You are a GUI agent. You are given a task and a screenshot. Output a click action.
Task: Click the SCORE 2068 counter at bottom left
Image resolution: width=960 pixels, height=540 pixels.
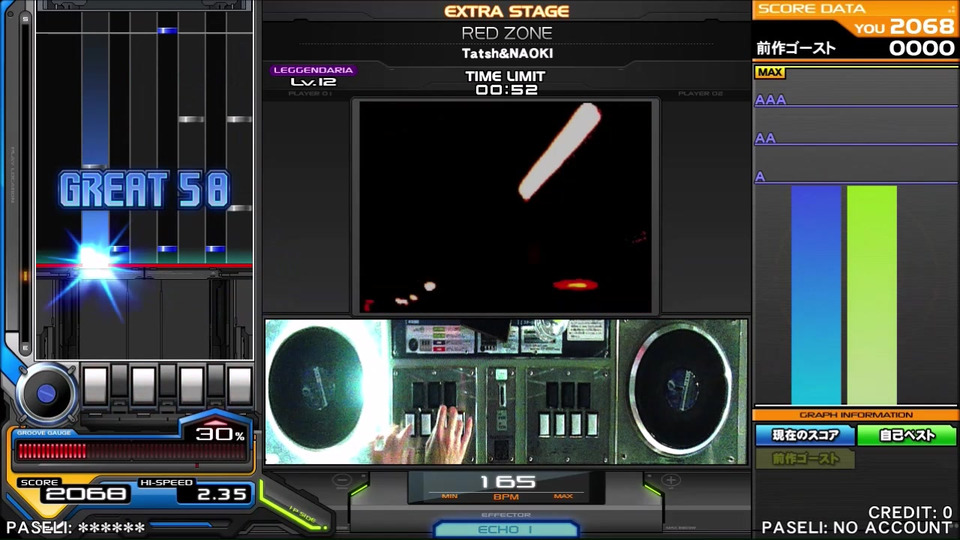point(86,494)
